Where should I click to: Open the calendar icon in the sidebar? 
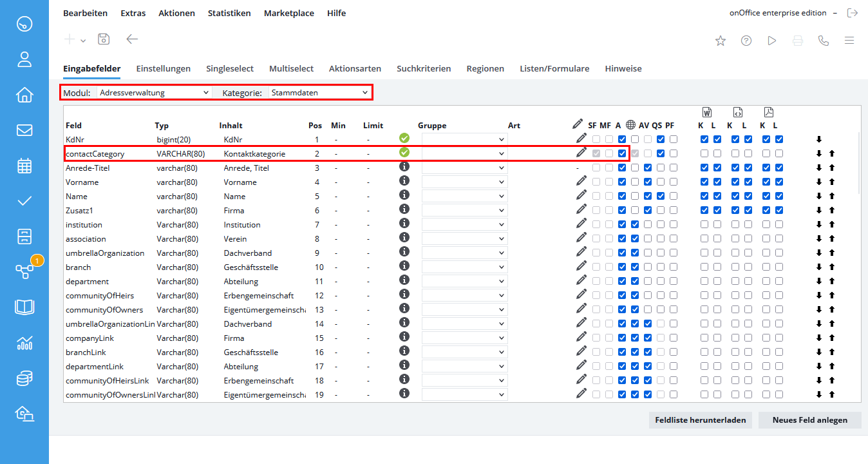(x=24, y=166)
